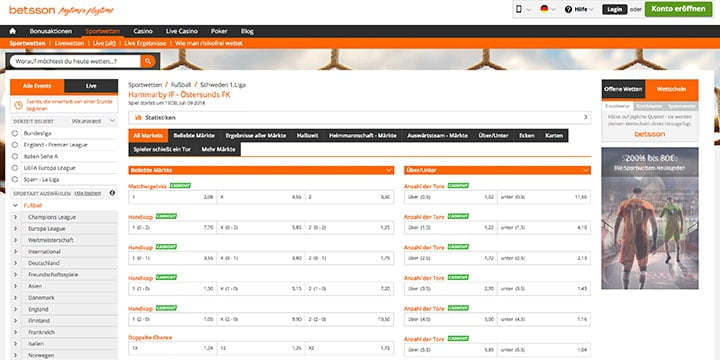Expand the Weltmeisterschaft tree entry
Screen dimensions: 720x360
[16, 240]
